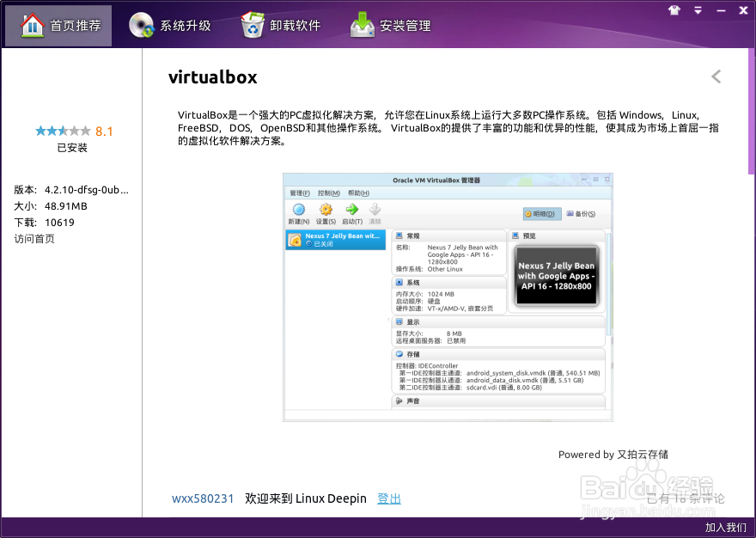The image size is (756, 538).
Task: Click the version 4.2.10-dfsg-0ub... text
Action: (87, 190)
